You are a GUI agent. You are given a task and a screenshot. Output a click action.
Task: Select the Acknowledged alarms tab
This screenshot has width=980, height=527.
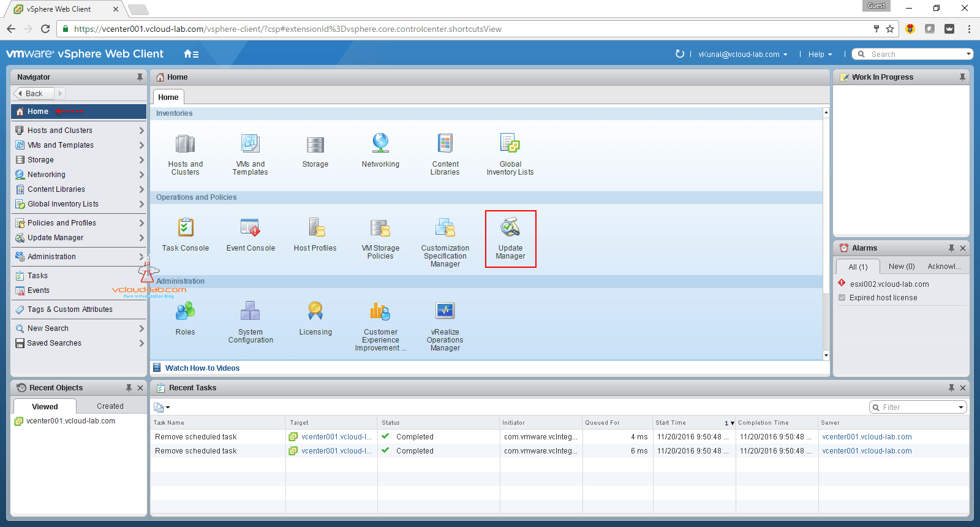(x=944, y=267)
